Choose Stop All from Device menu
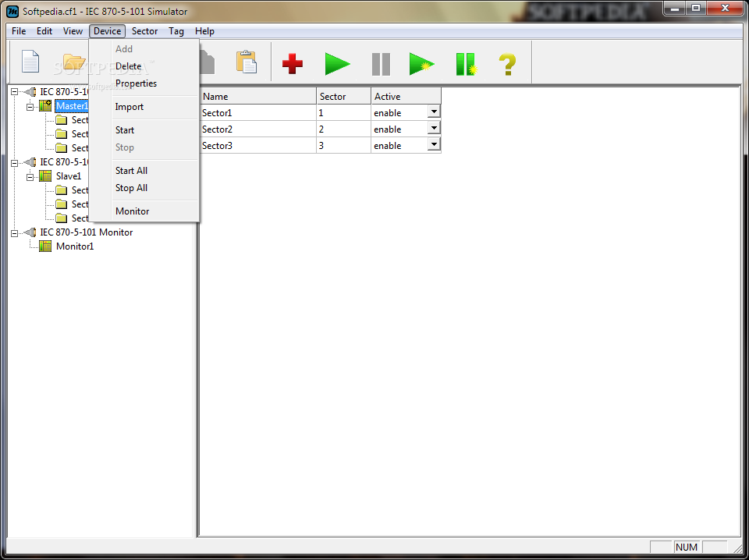Image resolution: width=749 pixels, height=560 pixels. point(144,188)
